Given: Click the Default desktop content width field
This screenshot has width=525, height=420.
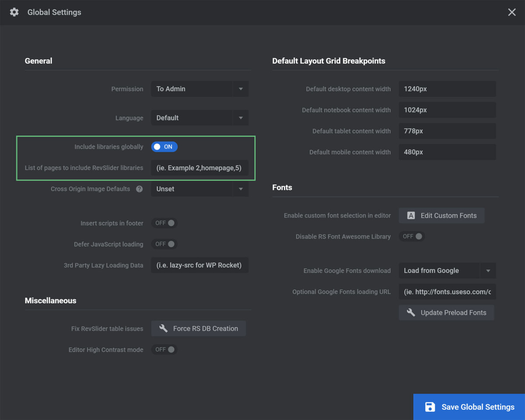Looking at the screenshot, I should (x=447, y=89).
